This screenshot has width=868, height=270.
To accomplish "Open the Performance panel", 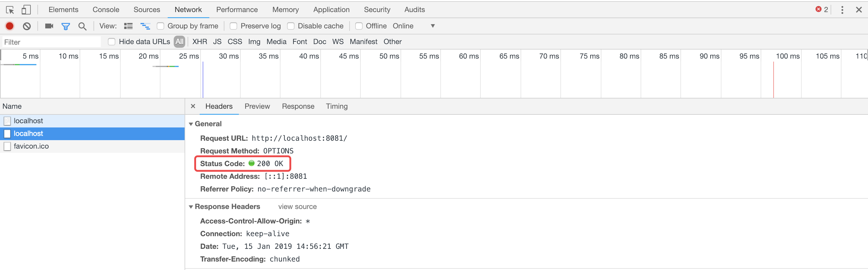I will [x=237, y=9].
